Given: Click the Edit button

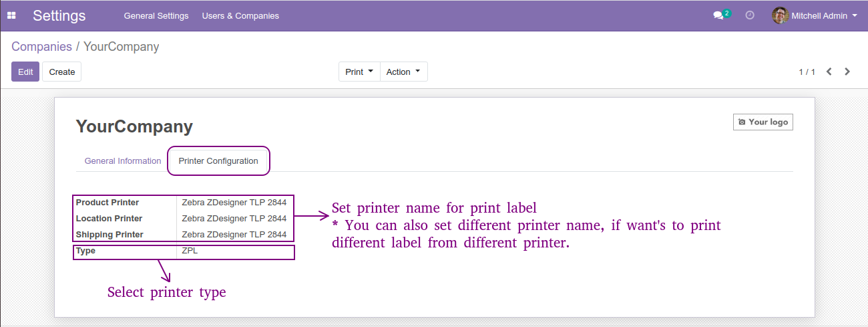Looking at the screenshot, I should tap(25, 72).
